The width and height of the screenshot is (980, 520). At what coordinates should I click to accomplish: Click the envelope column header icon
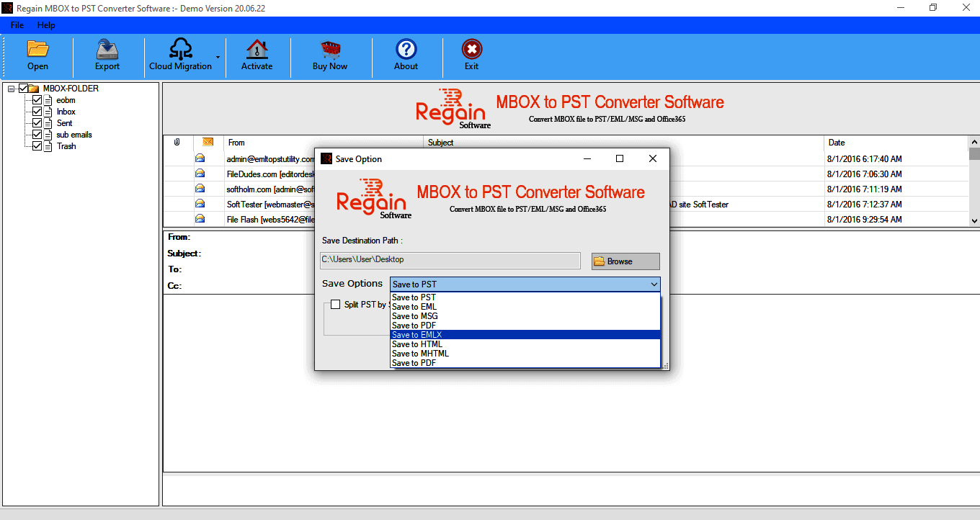pyautogui.click(x=208, y=143)
